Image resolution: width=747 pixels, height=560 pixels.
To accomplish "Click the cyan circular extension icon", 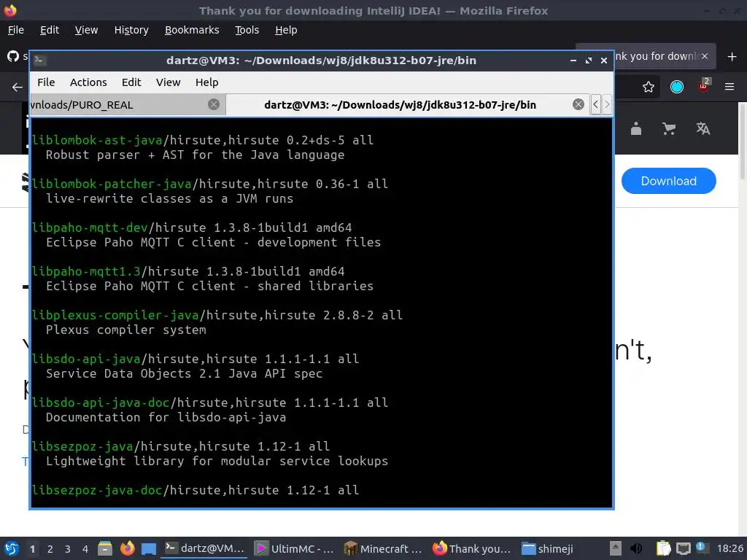I will [676, 87].
